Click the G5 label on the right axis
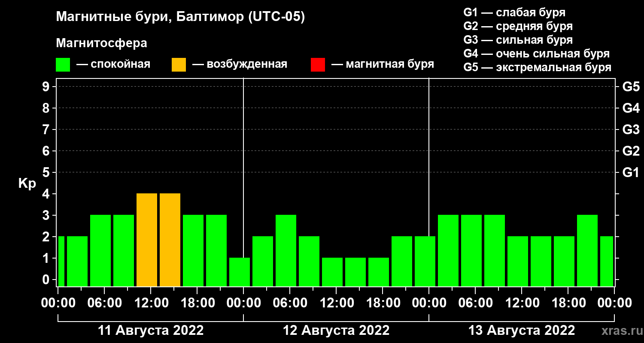 click(631, 87)
